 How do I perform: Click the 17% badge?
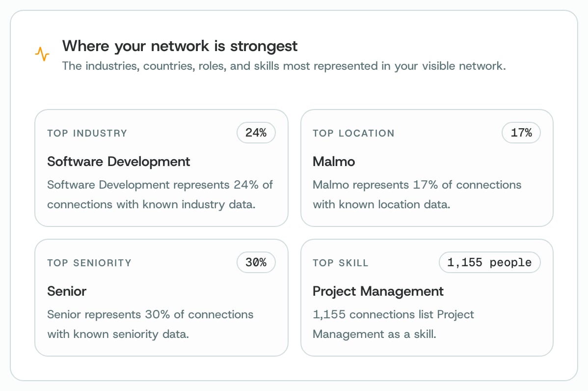[x=521, y=133]
